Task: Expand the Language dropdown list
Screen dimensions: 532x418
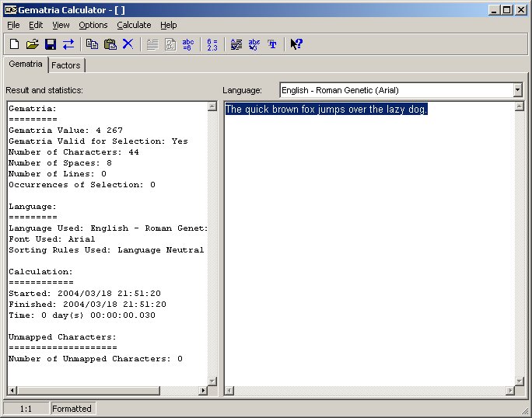Action: click(x=518, y=90)
